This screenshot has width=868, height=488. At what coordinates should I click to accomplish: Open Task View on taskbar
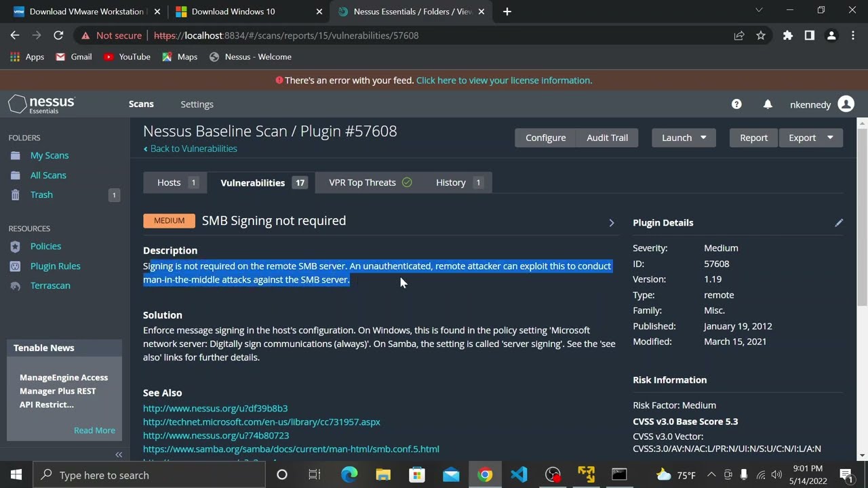click(x=315, y=474)
